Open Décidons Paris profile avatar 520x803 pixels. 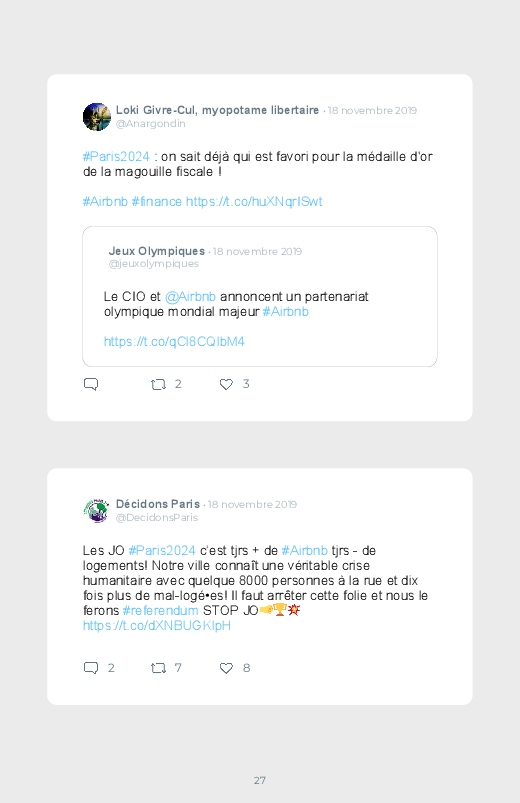click(x=97, y=511)
